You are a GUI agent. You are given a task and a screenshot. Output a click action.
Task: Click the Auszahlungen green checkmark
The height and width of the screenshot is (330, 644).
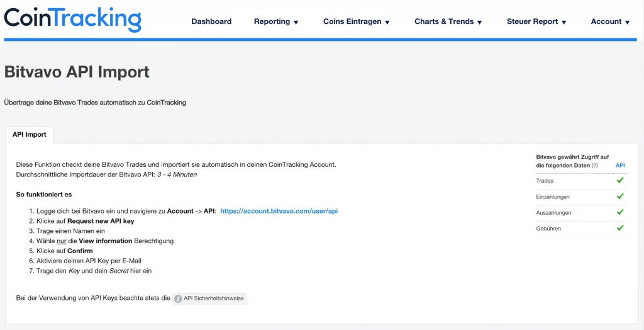pos(620,212)
